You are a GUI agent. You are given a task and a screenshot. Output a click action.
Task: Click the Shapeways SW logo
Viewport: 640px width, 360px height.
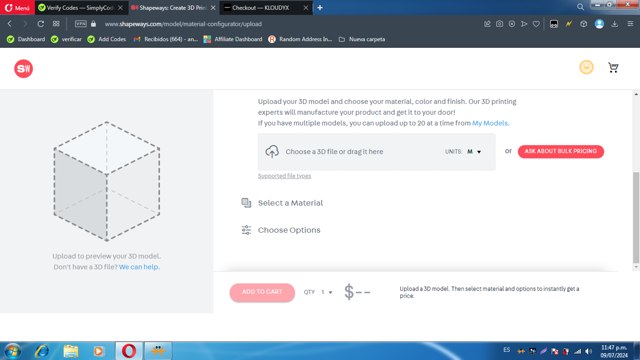coord(23,69)
